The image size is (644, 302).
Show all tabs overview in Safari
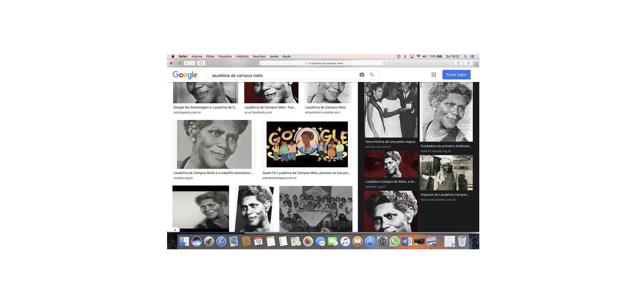(x=468, y=63)
